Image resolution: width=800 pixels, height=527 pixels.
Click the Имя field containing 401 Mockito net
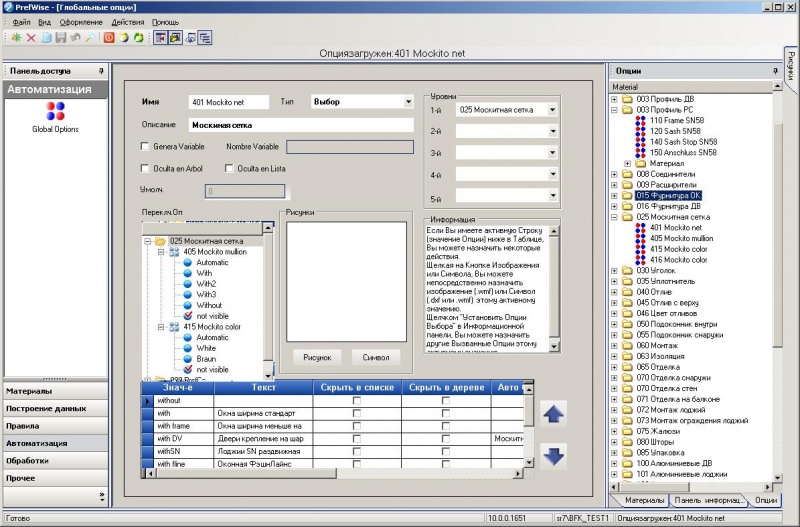click(229, 102)
